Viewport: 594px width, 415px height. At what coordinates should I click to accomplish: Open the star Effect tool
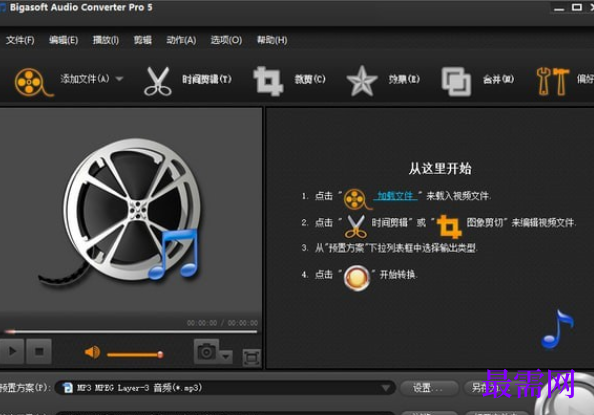[362, 81]
